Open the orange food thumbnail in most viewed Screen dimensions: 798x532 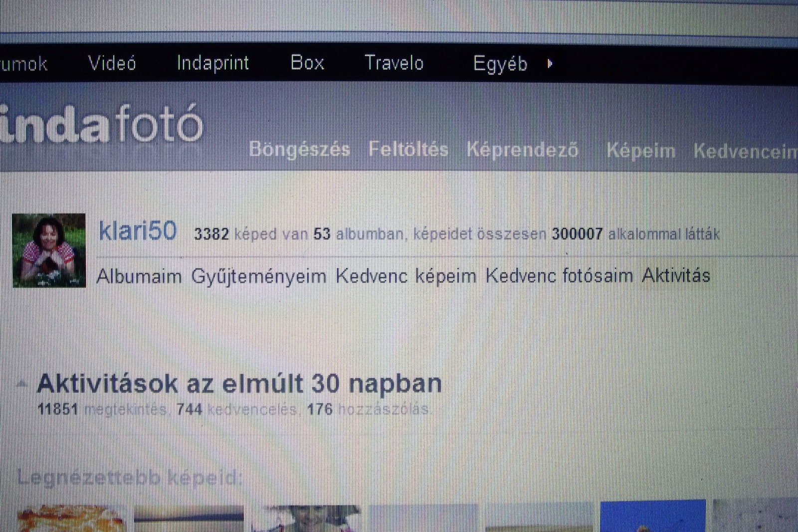click(x=70, y=519)
